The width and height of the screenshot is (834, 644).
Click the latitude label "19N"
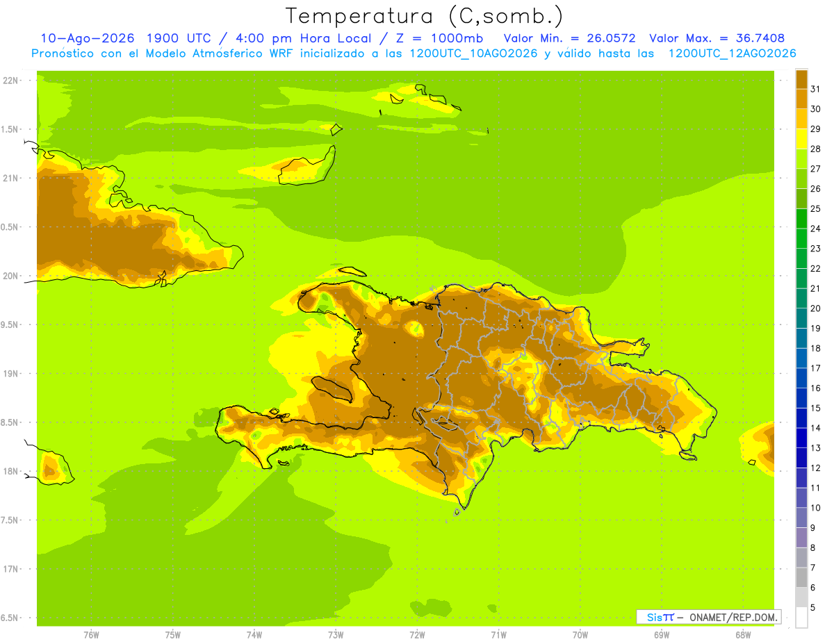(x=11, y=374)
